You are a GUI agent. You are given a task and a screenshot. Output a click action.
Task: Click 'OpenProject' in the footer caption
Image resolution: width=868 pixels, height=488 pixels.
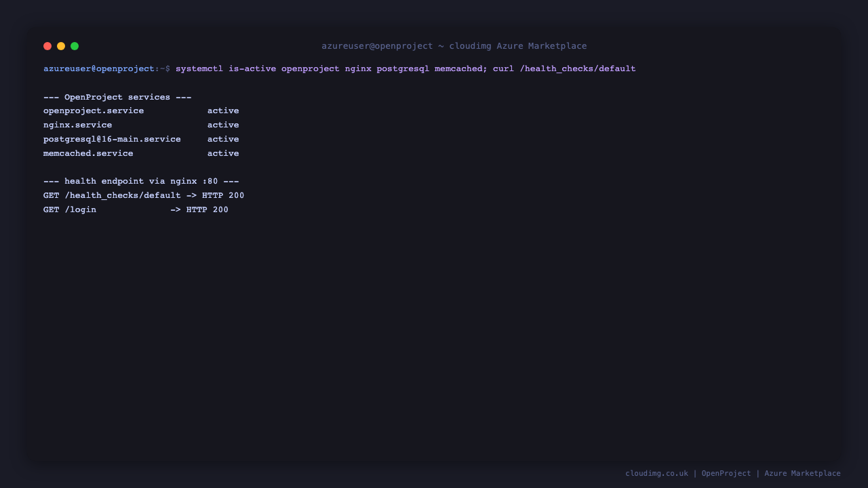[x=726, y=473]
